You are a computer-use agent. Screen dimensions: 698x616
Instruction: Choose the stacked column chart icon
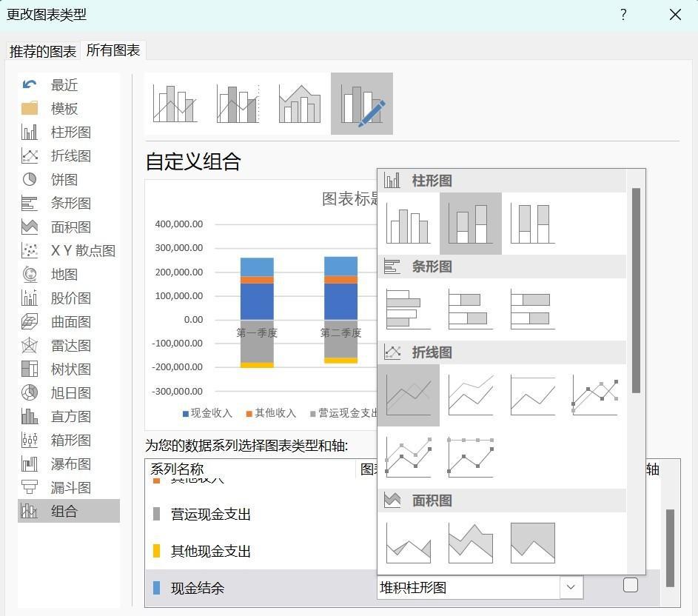pos(471,224)
